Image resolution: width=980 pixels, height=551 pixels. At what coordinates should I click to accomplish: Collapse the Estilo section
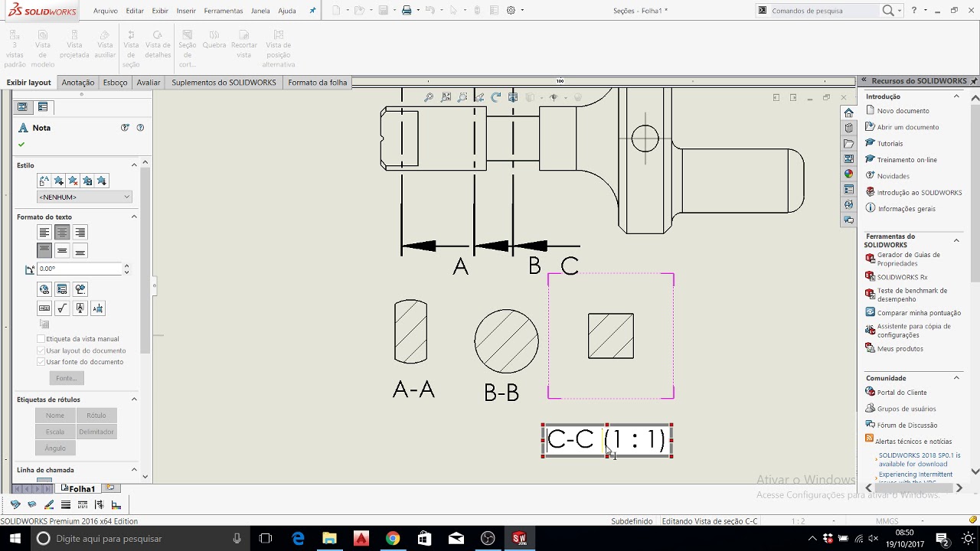point(134,165)
